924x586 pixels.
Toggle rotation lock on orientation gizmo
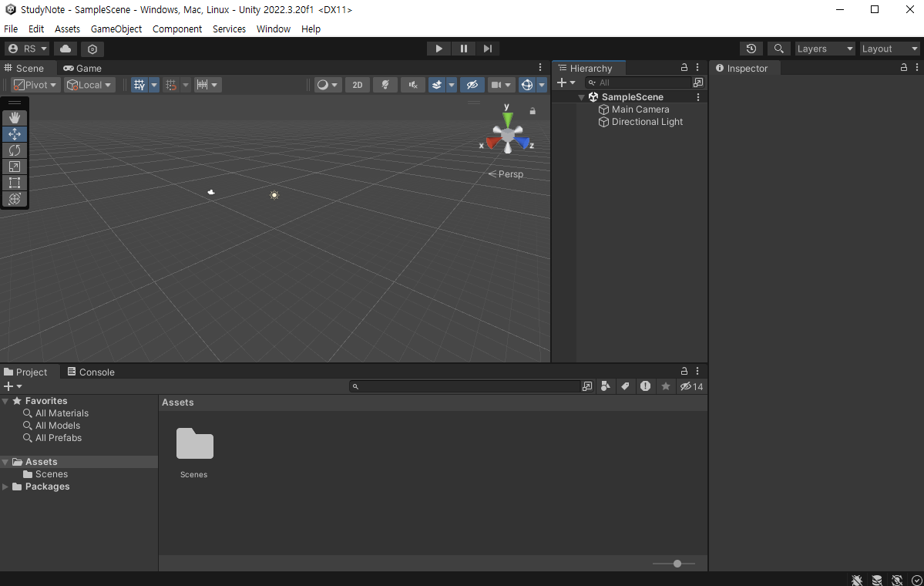(x=532, y=111)
